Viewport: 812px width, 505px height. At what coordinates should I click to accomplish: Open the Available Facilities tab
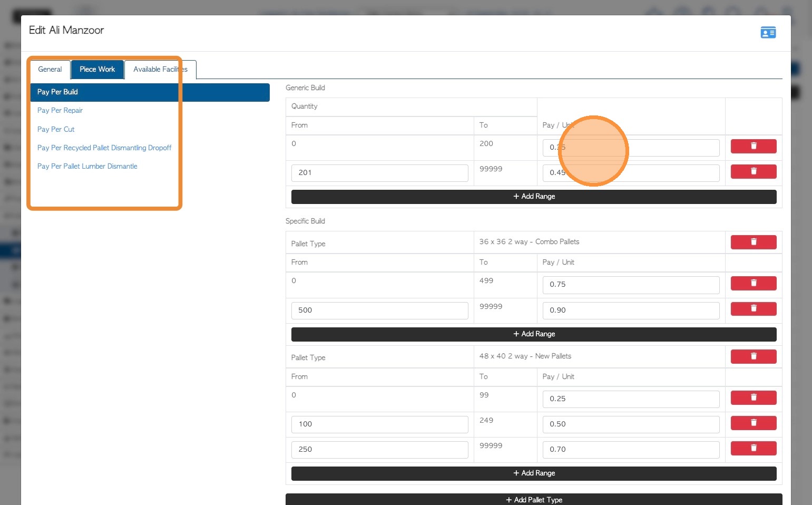point(160,70)
